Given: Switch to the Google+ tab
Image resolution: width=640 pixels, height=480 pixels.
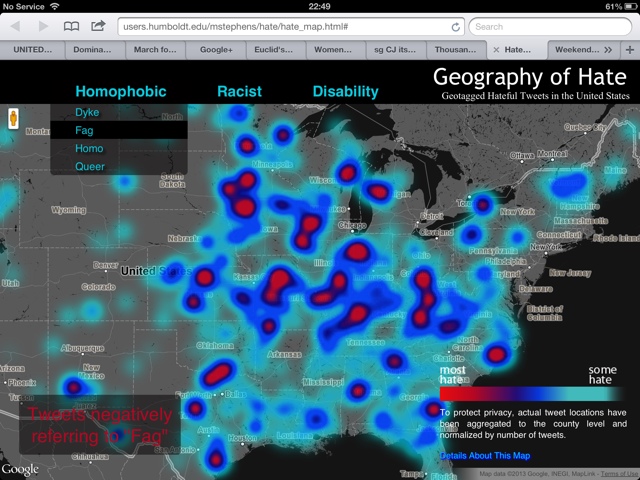Looking at the screenshot, I should click(x=216, y=50).
